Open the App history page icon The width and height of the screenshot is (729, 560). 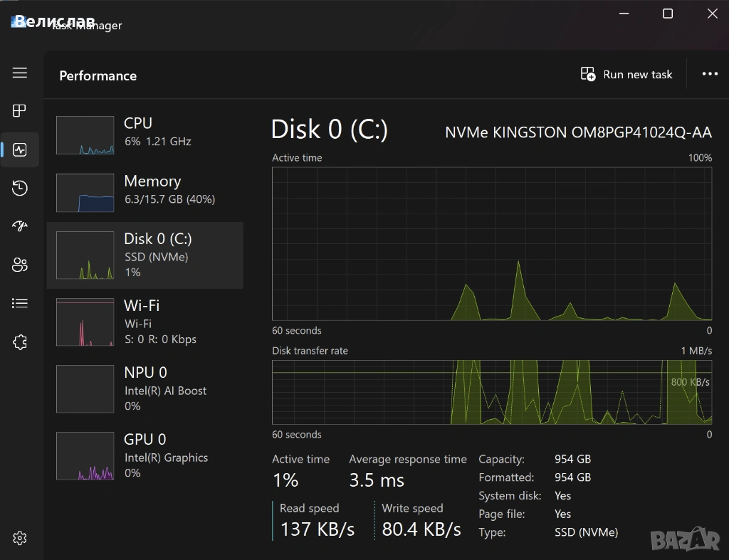20,188
